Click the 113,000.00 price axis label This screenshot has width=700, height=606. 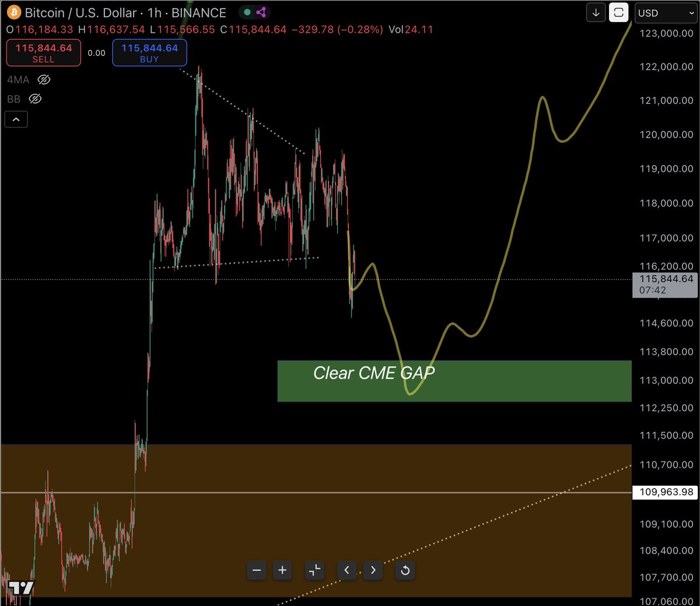pos(666,380)
